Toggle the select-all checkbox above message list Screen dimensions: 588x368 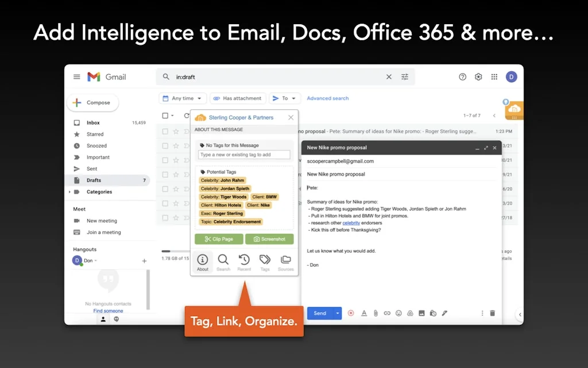click(165, 116)
